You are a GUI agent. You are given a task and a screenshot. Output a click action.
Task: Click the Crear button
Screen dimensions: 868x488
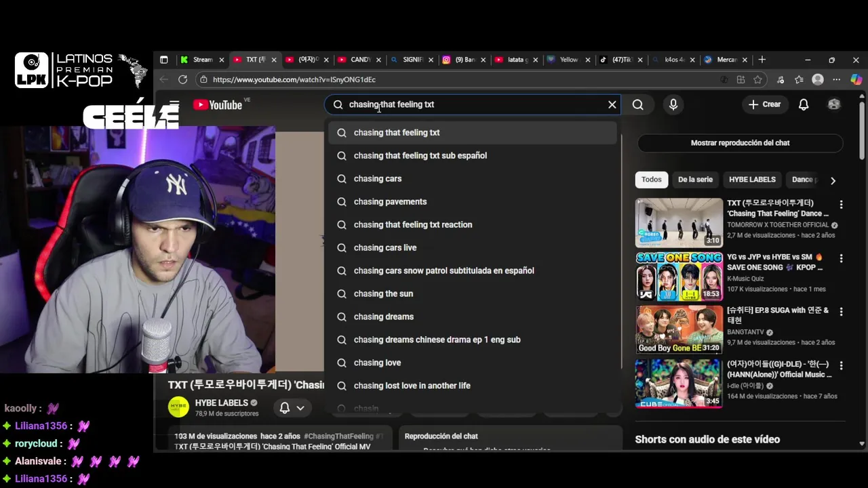point(764,104)
